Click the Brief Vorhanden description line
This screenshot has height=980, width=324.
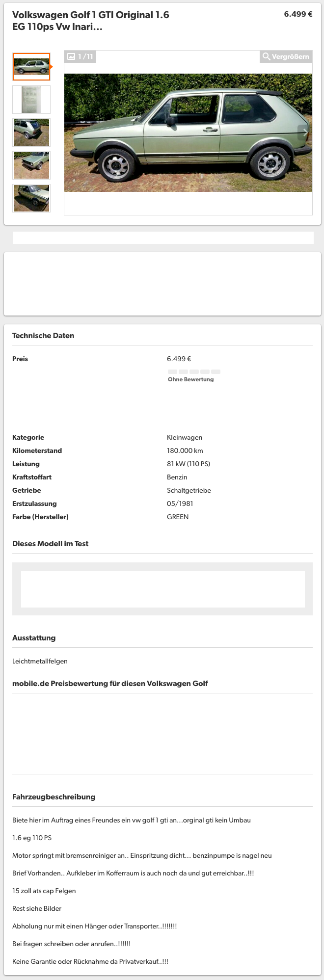(x=133, y=873)
